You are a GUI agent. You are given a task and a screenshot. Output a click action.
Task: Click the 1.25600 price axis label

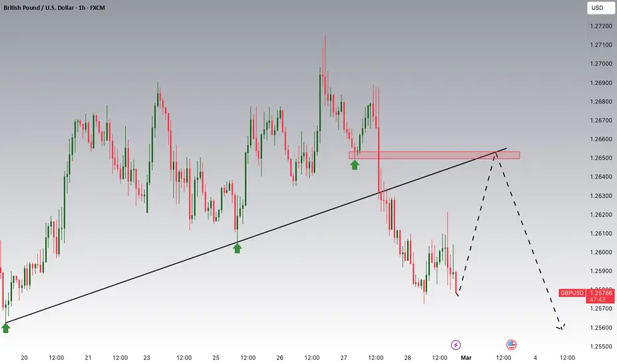point(600,328)
